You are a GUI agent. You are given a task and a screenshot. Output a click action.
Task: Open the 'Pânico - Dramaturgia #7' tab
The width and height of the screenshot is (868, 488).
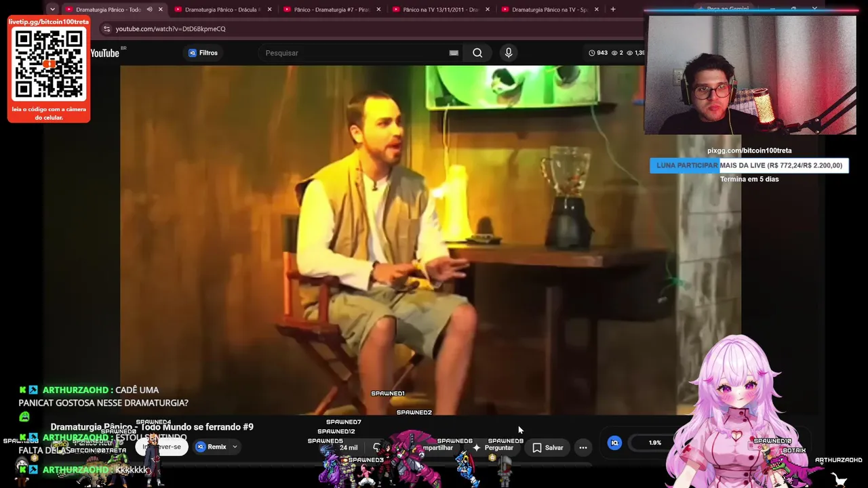(x=331, y=9)
